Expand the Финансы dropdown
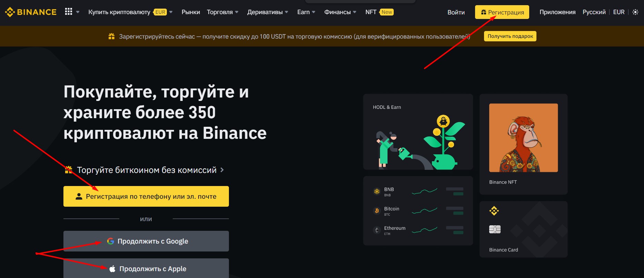 tap(340, 12)
